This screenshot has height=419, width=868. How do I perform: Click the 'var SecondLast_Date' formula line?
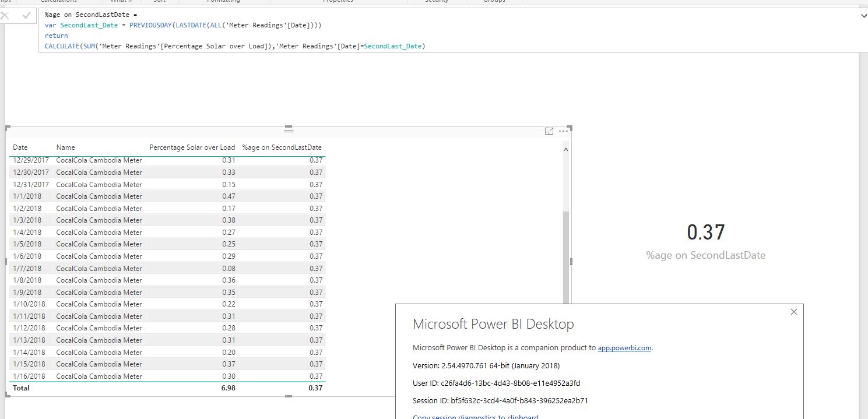[183, 25]
